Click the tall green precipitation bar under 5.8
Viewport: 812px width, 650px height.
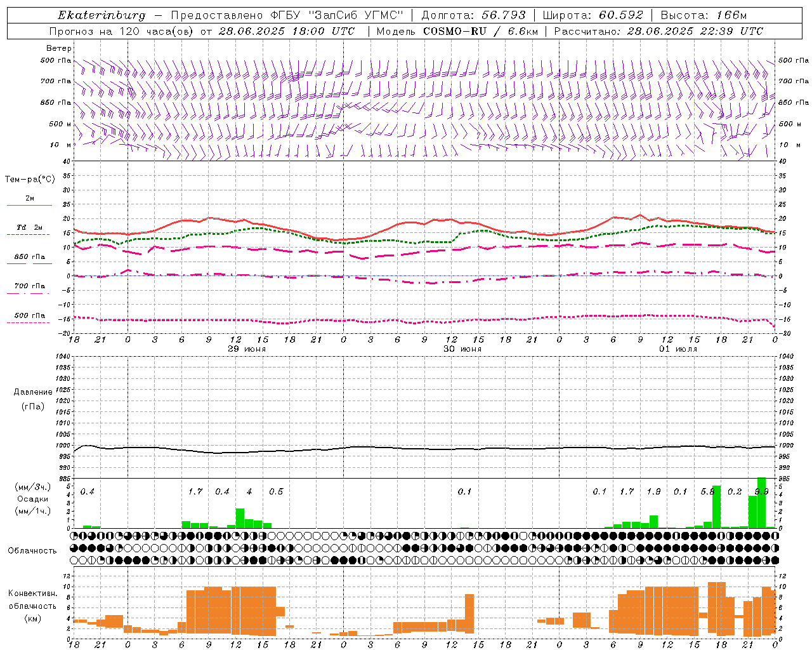(716, 507)
